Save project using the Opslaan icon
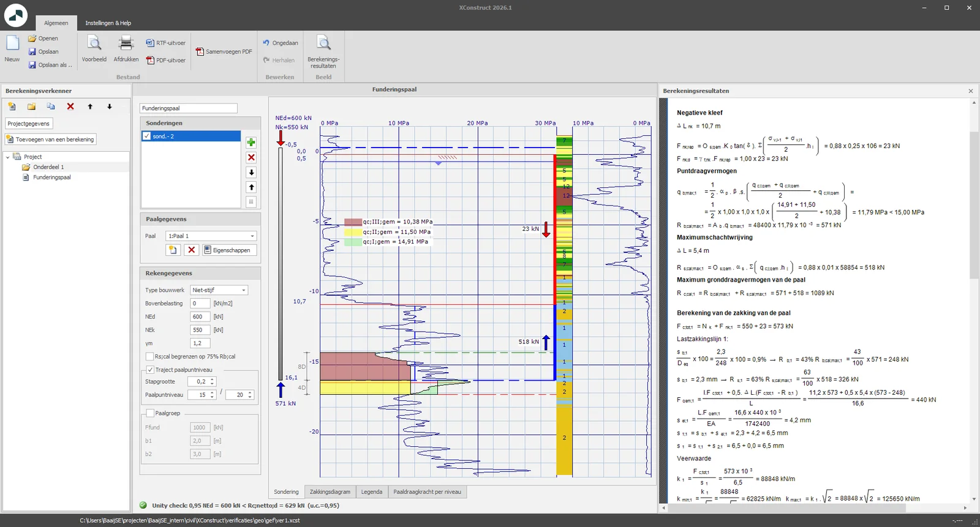This screenshot has height=527, width=980. (x=32, y=52)
